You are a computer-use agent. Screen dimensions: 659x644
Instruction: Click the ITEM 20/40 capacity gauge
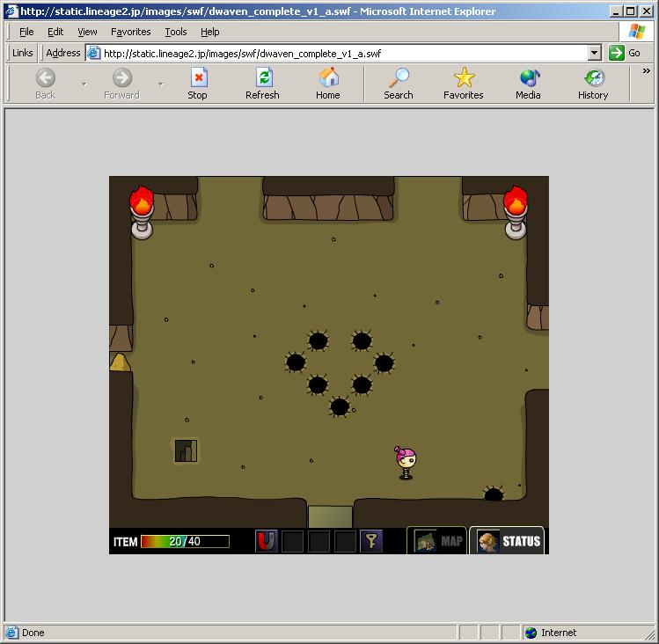coord(185,541)
